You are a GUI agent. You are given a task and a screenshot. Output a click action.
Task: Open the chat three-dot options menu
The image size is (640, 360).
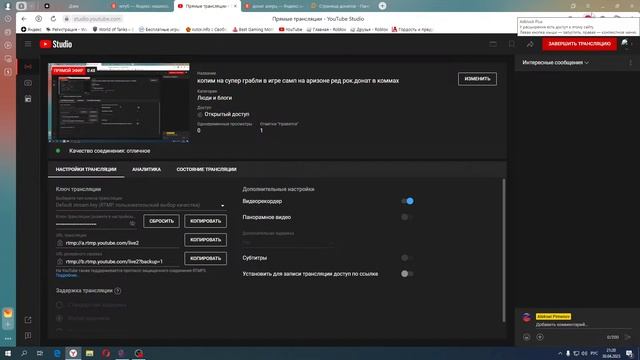click(x=630, y=62)
